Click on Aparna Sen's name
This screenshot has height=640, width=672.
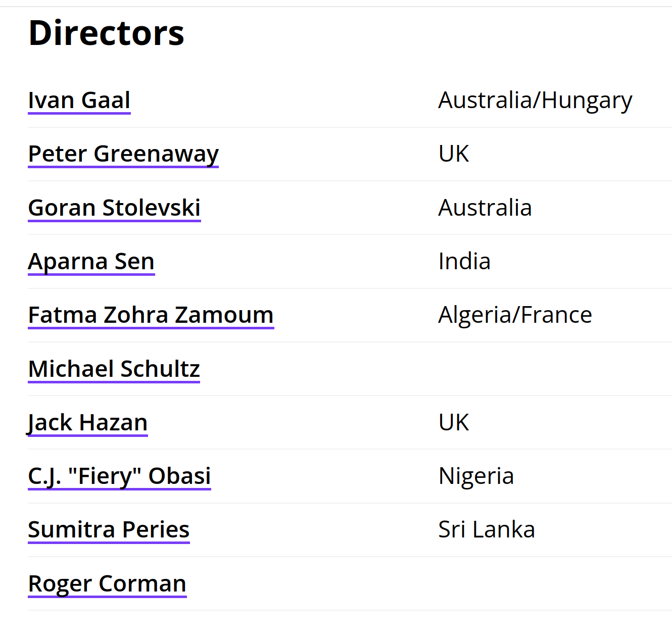[x=91, y=261]
